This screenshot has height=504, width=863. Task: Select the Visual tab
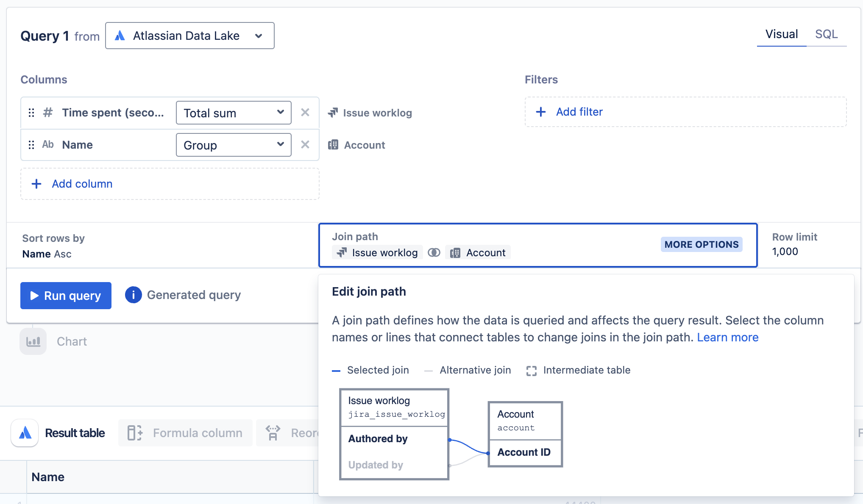[781, 34]
